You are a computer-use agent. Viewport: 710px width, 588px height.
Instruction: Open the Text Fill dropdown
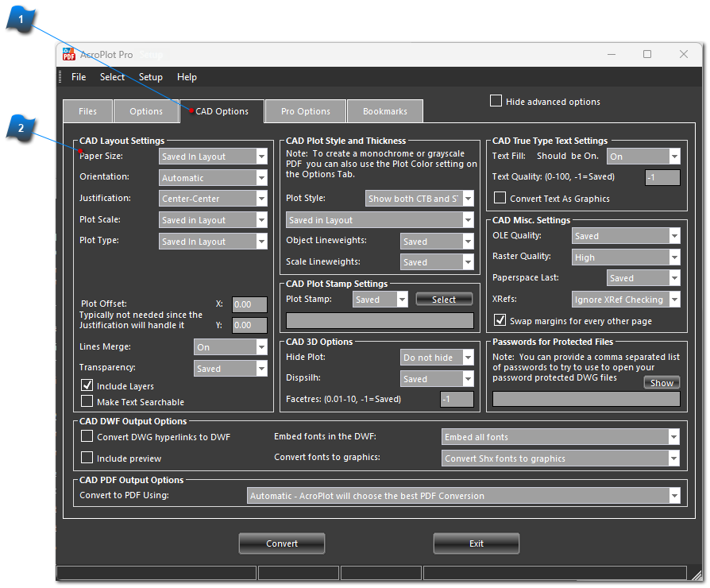643,157
